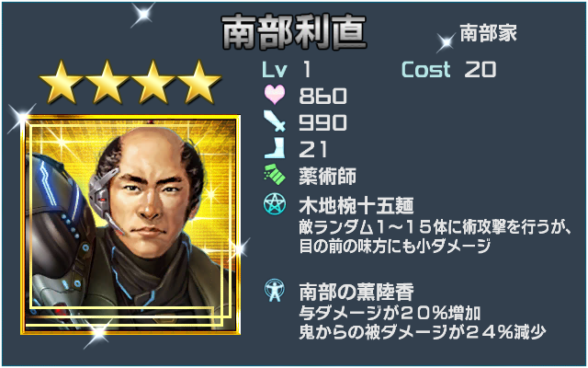
Task: Click the skill name 木地椀十五麺
Action: point(356,205)
